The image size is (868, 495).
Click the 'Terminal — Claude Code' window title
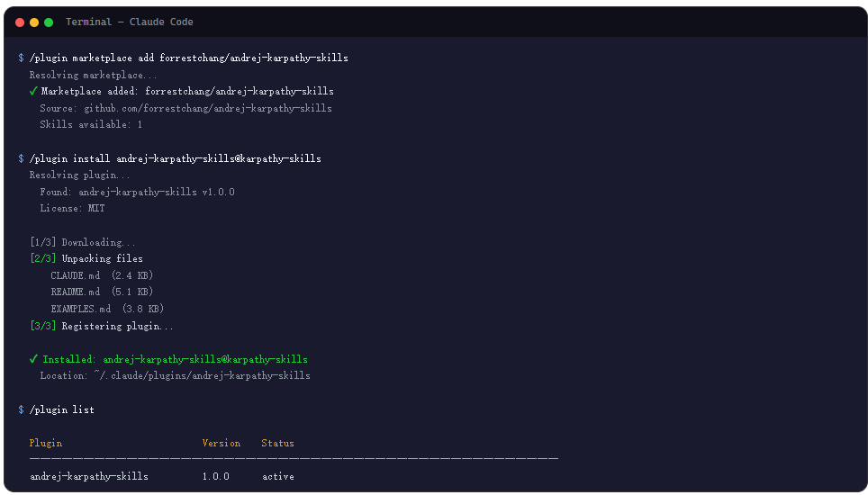(x=130, y=22)
